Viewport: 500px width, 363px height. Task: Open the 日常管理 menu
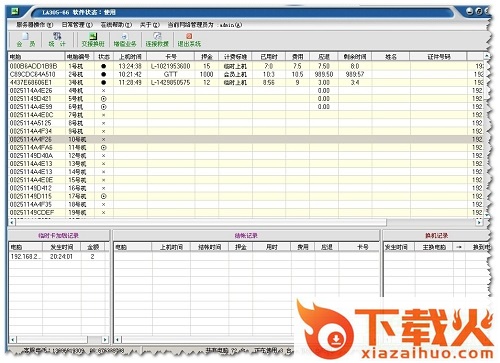tap(77, 25)
